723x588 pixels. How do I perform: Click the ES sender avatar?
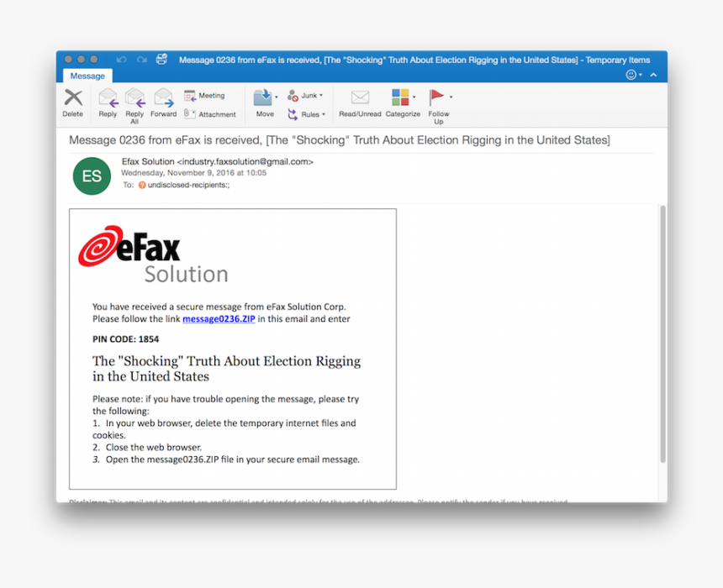click(92, 176)
